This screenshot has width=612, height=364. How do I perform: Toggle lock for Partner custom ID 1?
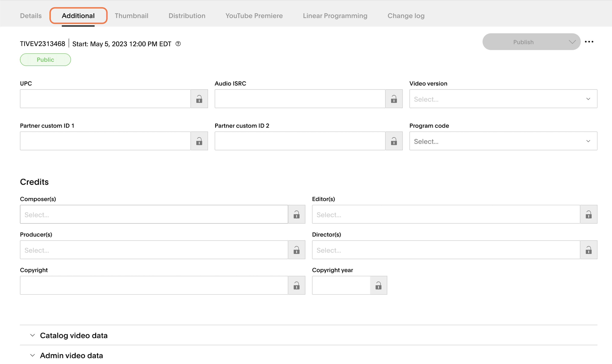tap(199, 141)
